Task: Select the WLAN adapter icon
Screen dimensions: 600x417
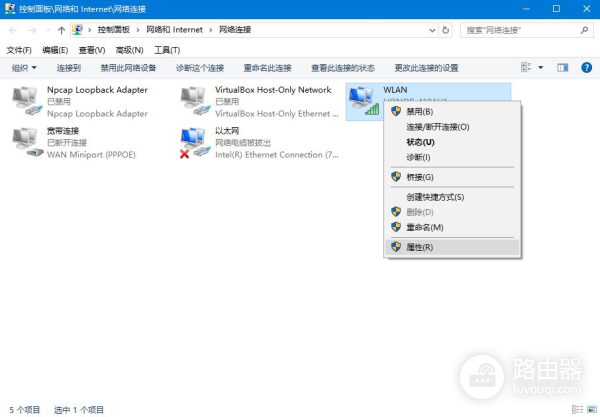Action: (364, 101)
